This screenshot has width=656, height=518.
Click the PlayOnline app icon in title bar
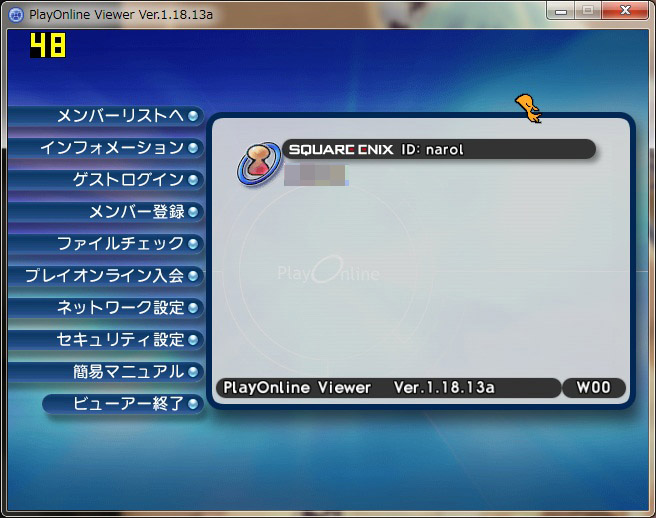pyautogui.click(x=16, y=15)
